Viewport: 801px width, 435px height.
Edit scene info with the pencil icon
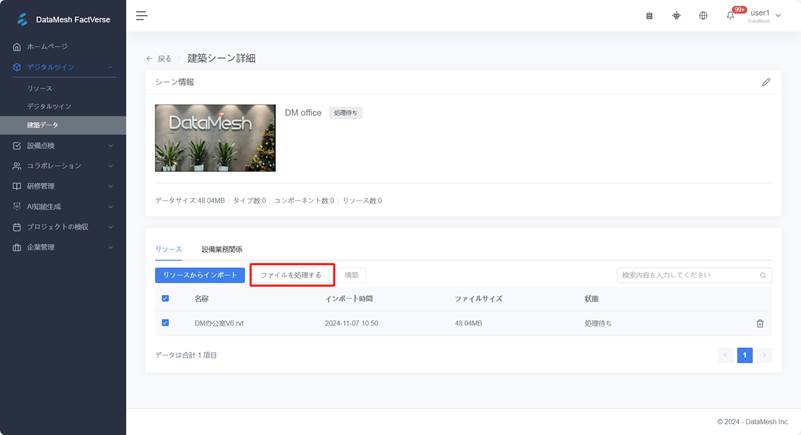pyautogui.click(x=766, y=82)
